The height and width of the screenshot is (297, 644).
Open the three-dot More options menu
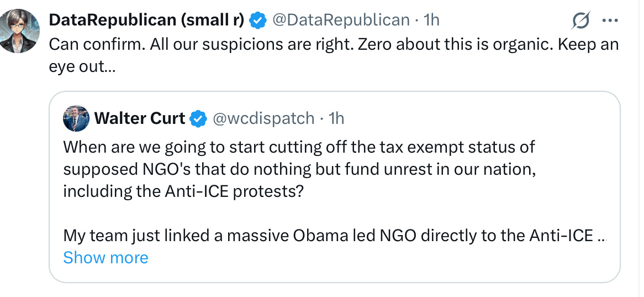coord(610,22)
